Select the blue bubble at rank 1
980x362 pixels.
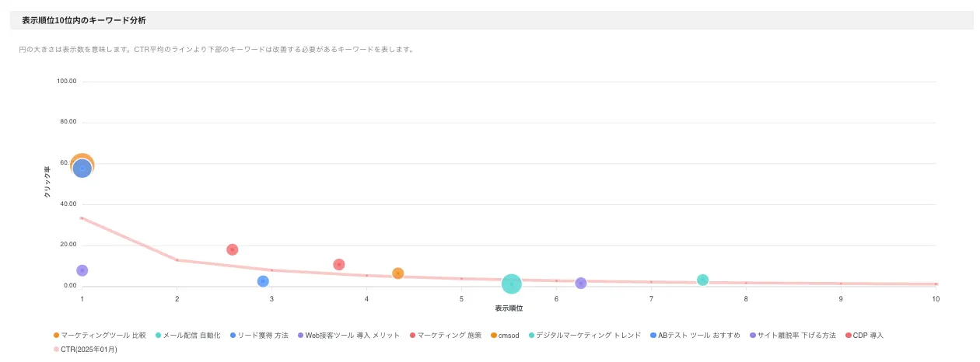(82, 169)
